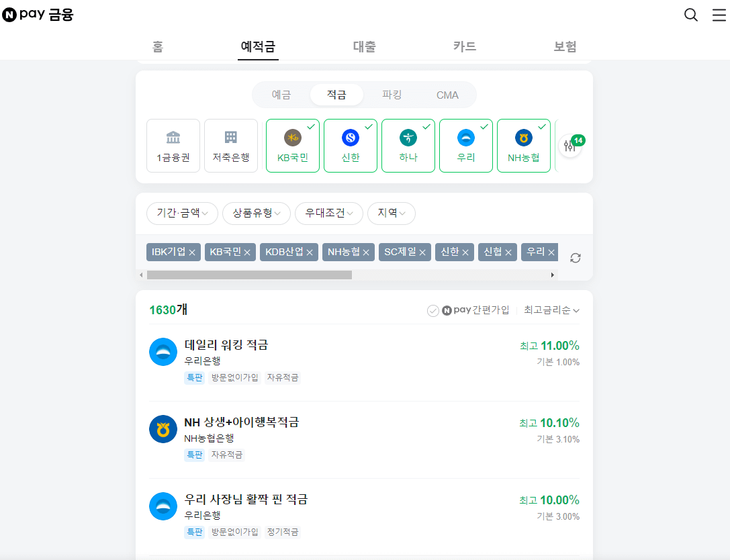Click the refresh filters icon

[575, 257]
